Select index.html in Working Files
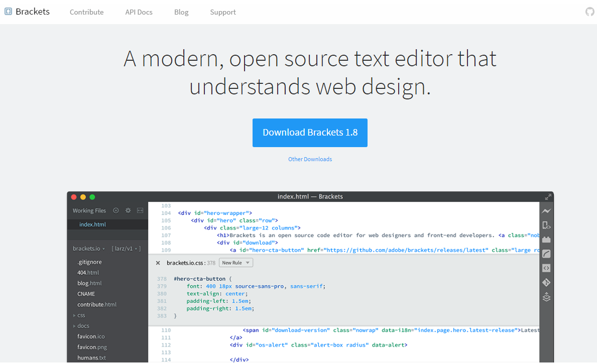Viewport: 597px width, 364px height. coord(92,224)
